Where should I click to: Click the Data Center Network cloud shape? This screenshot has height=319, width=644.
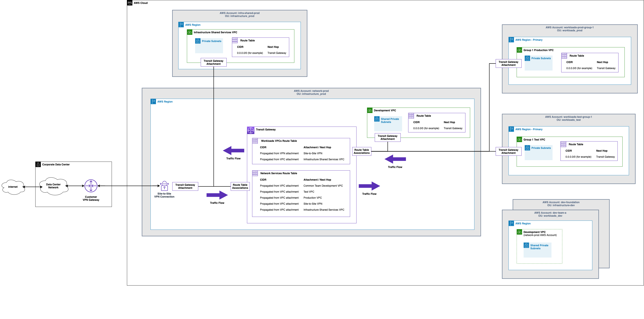[54, 186]
